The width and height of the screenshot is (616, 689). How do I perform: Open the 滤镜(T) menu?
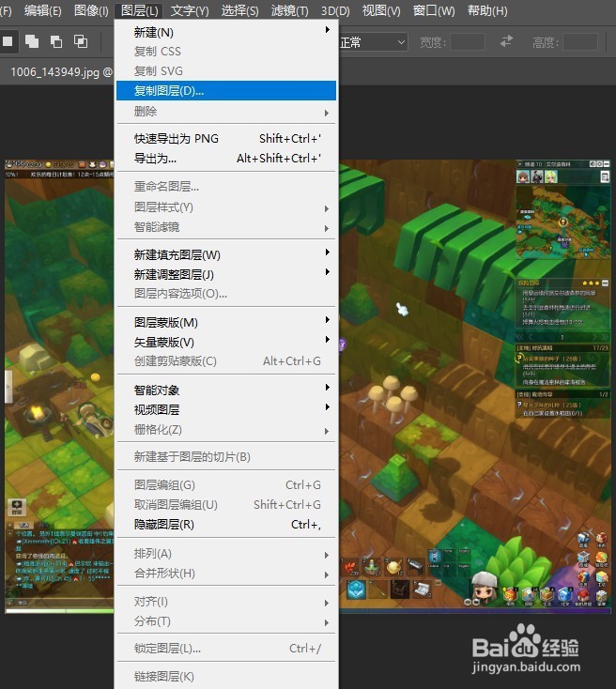[x=289, y=10]
